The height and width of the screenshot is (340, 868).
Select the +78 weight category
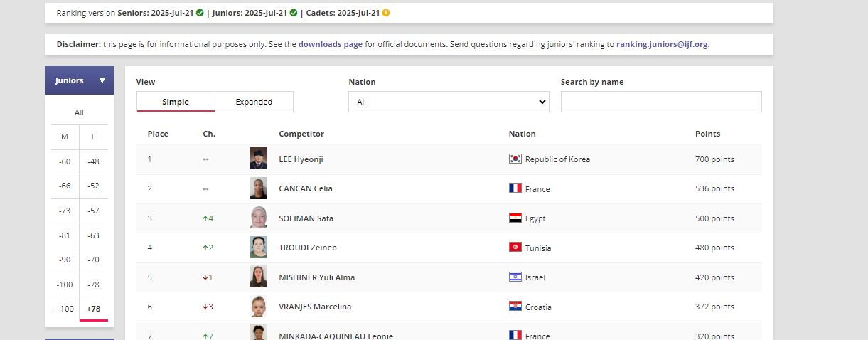click(x=93, y=309)
